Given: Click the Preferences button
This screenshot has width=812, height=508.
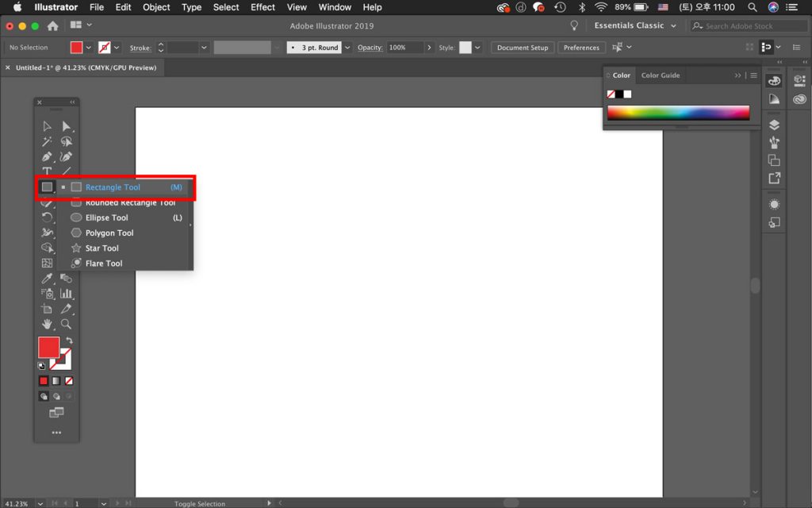Looking at the screenshot, I should tap(581, 48).
